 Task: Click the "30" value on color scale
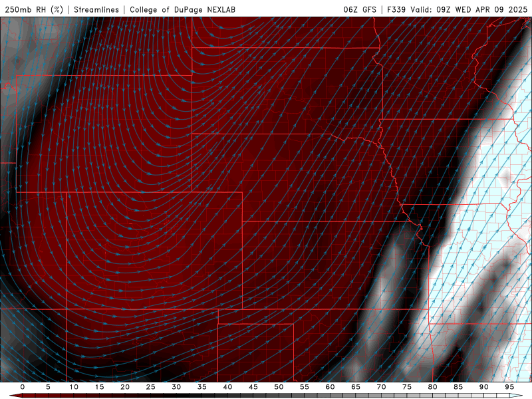176,387
